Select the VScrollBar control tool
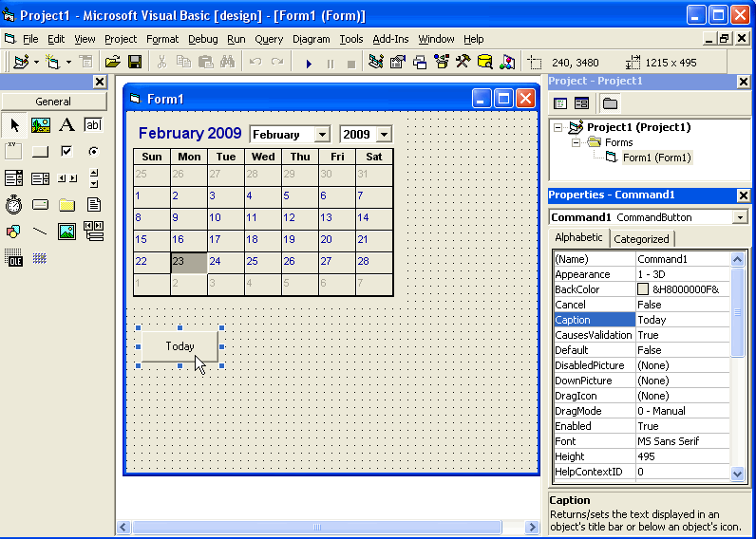 pos(93,178)
